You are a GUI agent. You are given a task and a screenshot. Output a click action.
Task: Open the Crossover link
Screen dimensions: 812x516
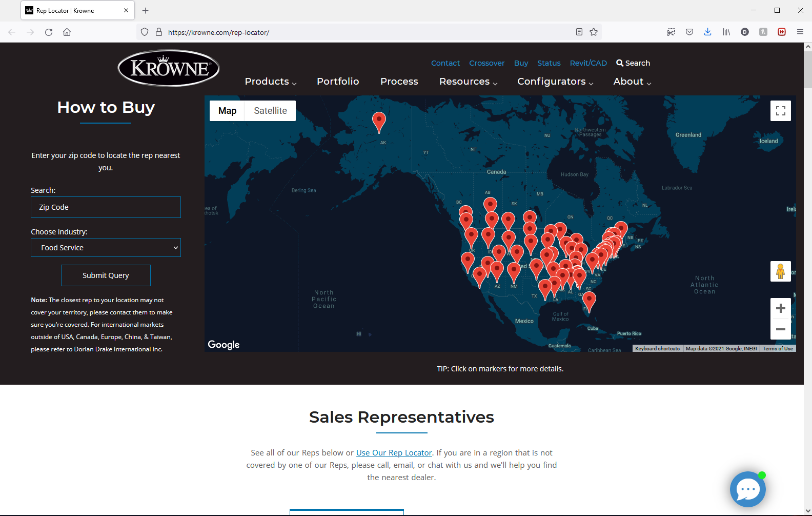[x=487, y=63]
